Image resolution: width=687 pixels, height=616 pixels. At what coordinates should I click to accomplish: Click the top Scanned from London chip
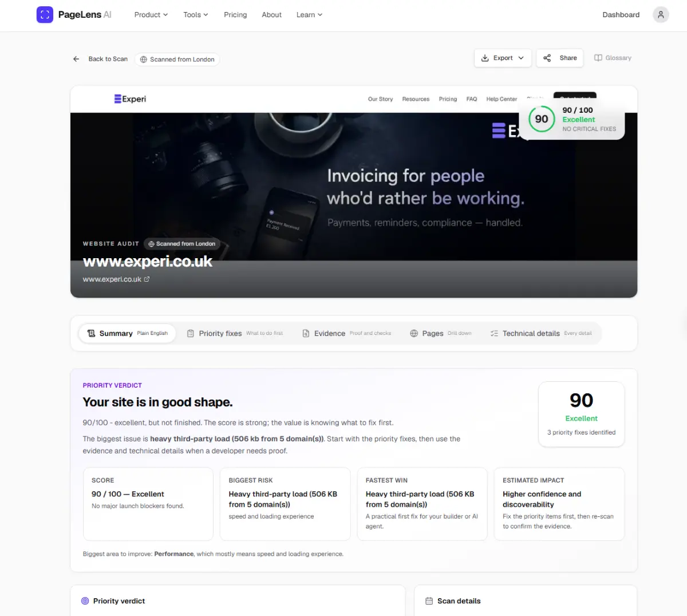click(177, 60)
